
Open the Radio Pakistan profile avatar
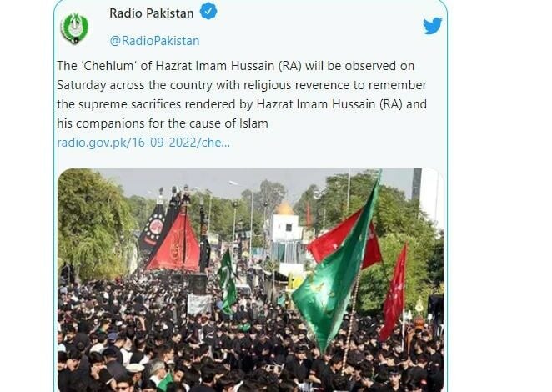click(x=74, y=28)
